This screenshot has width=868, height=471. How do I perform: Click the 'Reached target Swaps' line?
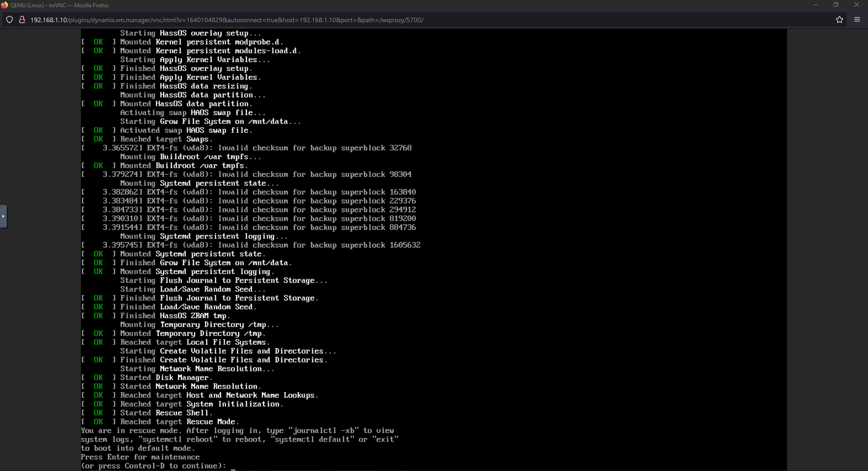point(147,139)
